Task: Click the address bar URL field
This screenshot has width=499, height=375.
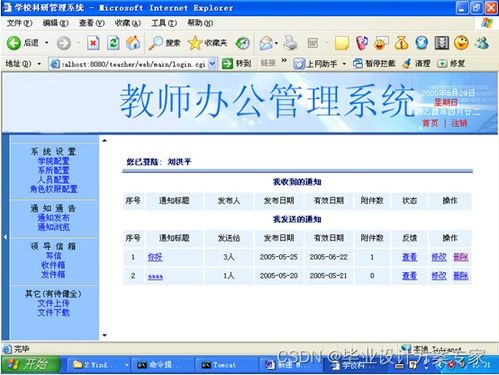Action: pyautogui.click(x=133, y=64)
